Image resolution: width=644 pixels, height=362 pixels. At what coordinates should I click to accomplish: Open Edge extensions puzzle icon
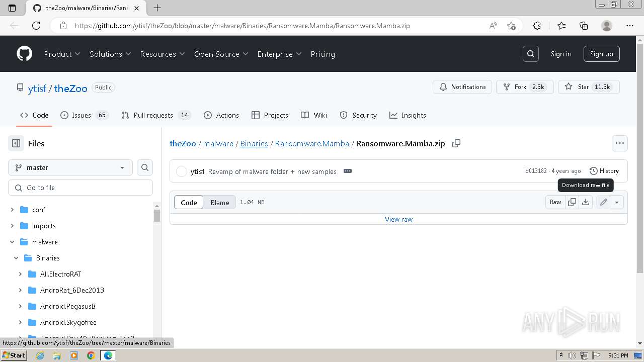point(537,26)
